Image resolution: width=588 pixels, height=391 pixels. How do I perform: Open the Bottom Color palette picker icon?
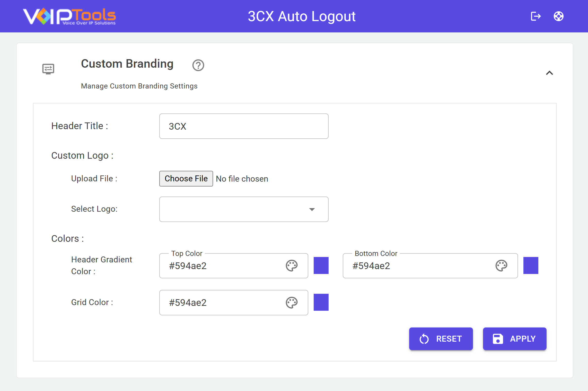pyautogui.click(x=501, y=266)
